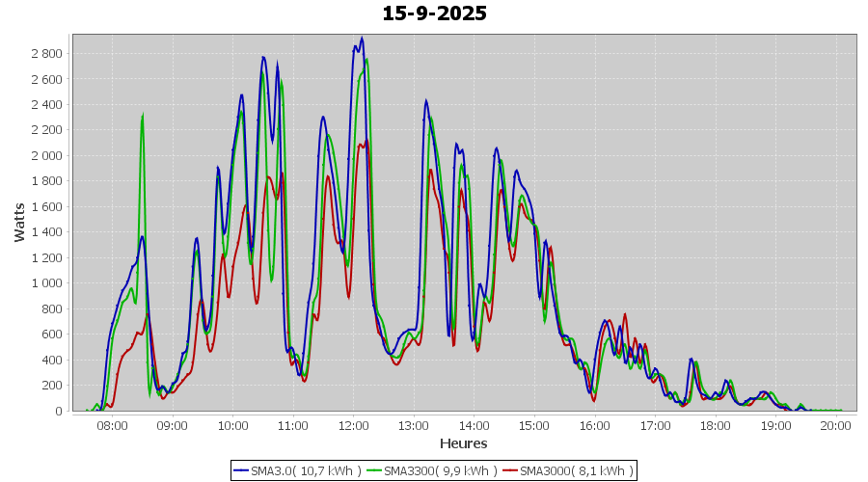Click the SMA3.0 (10,7 kWh) legend entry

click(x=298, y=471)
